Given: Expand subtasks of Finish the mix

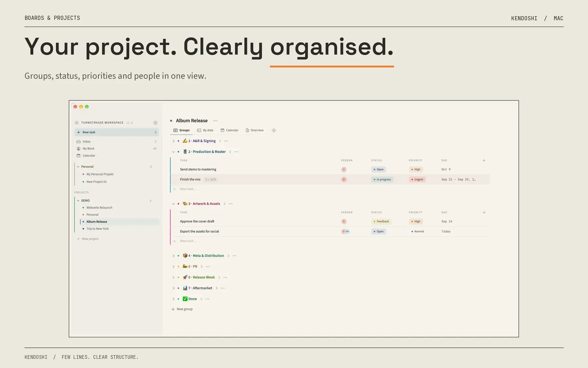Looking at the screenshot, I should pos(210,180).
